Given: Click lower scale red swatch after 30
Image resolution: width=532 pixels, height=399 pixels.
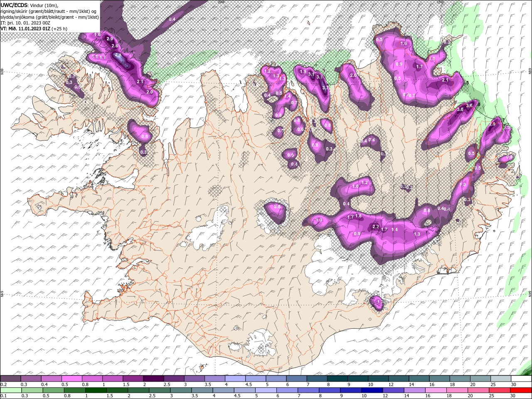Looking at the screenshot, I should tap(520, 390).
